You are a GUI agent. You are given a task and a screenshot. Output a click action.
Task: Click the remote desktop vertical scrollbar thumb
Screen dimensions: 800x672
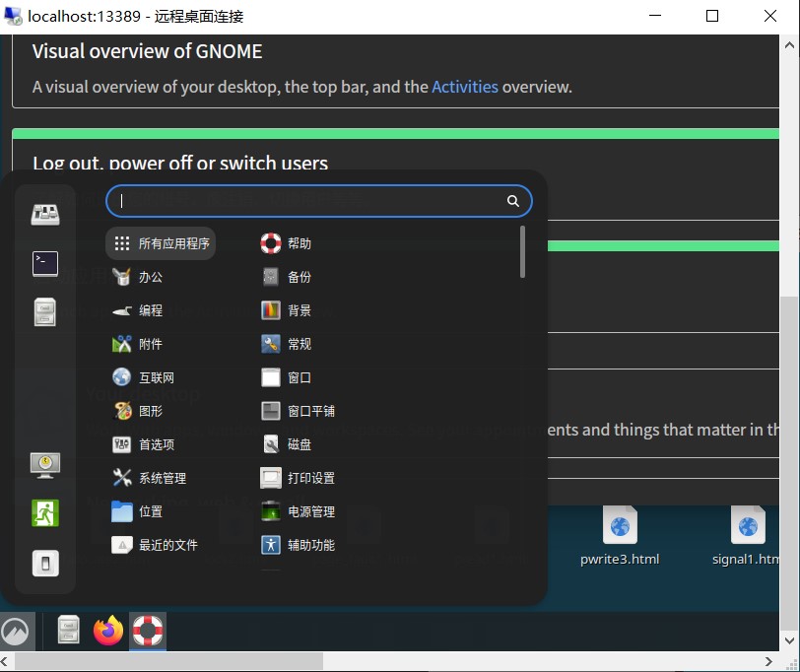(789, 463)
